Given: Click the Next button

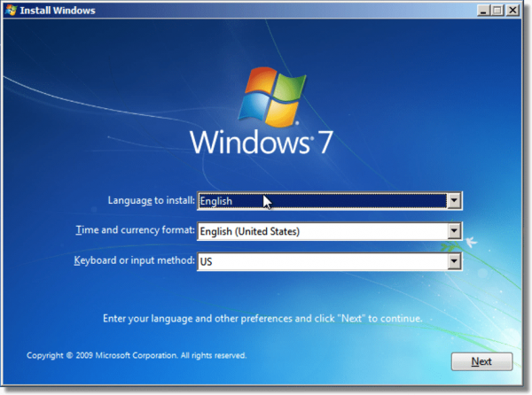Looking at the screenshot, I should (481, 361).
